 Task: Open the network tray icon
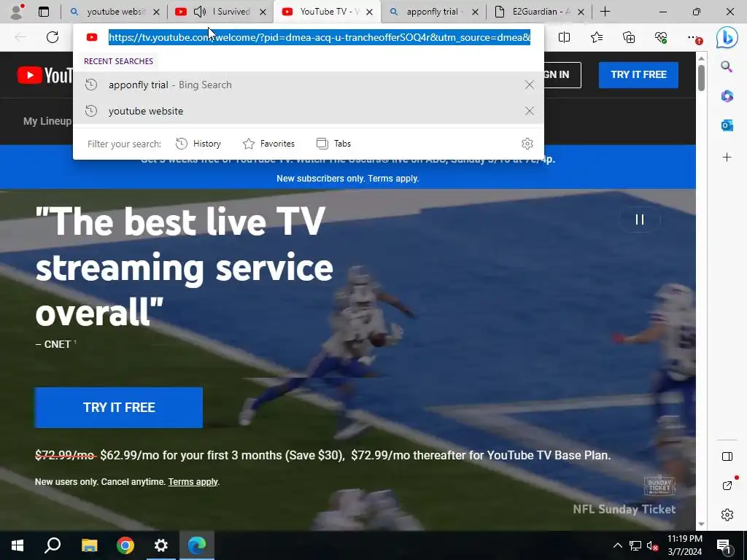[x=635, y=545]
